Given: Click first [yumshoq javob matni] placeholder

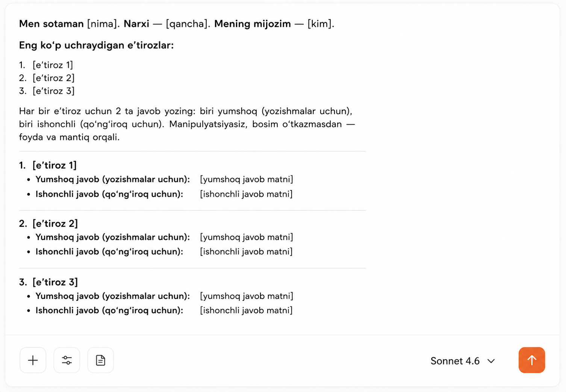Looking at the screenshot, I should (247, 179).
